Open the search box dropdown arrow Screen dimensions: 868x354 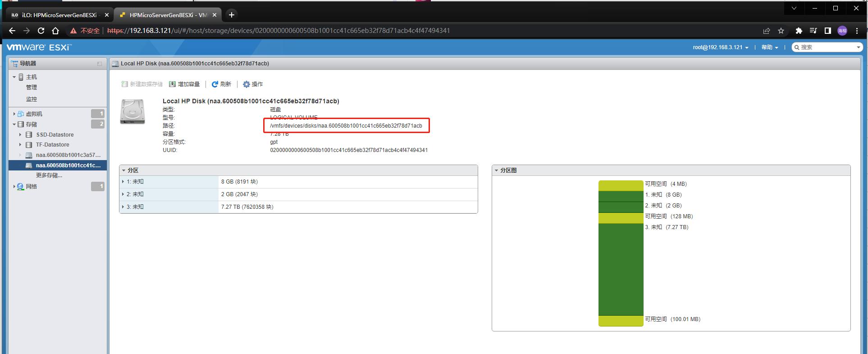pyautogui.click(x=858, y=47)
